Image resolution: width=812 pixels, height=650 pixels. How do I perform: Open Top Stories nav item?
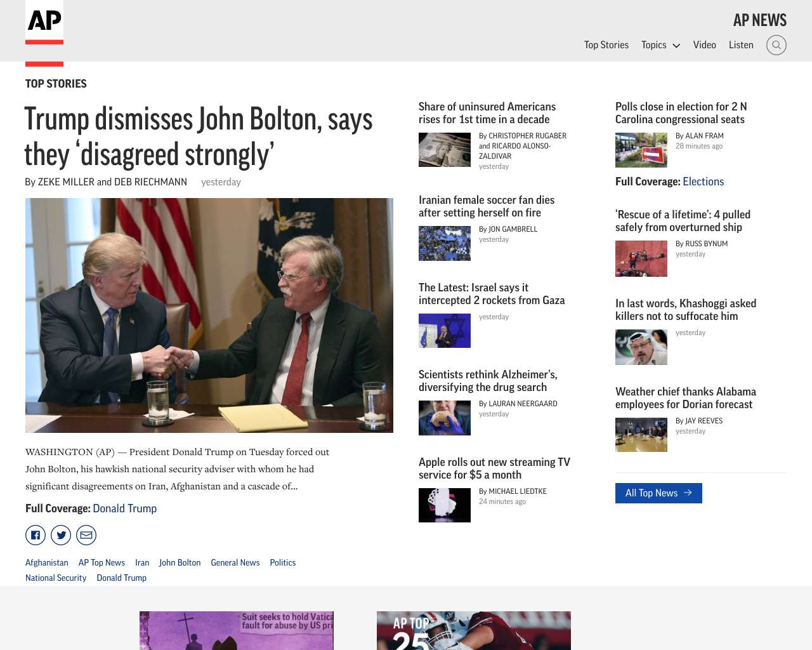pyautogui.click(x=606, y=45)
